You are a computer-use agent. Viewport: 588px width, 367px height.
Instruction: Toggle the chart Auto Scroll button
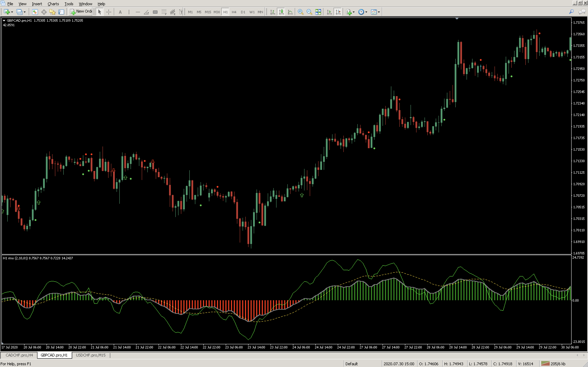(329, 12)
